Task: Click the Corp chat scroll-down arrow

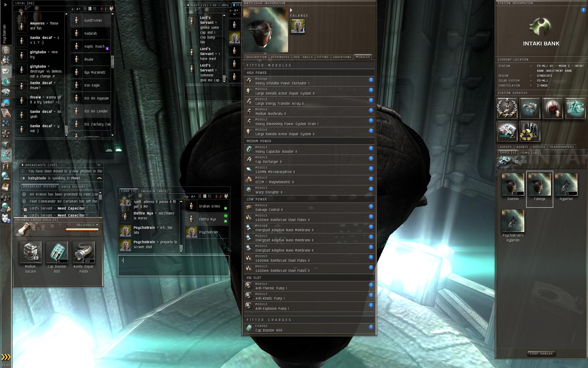Action: coord(181,251)
